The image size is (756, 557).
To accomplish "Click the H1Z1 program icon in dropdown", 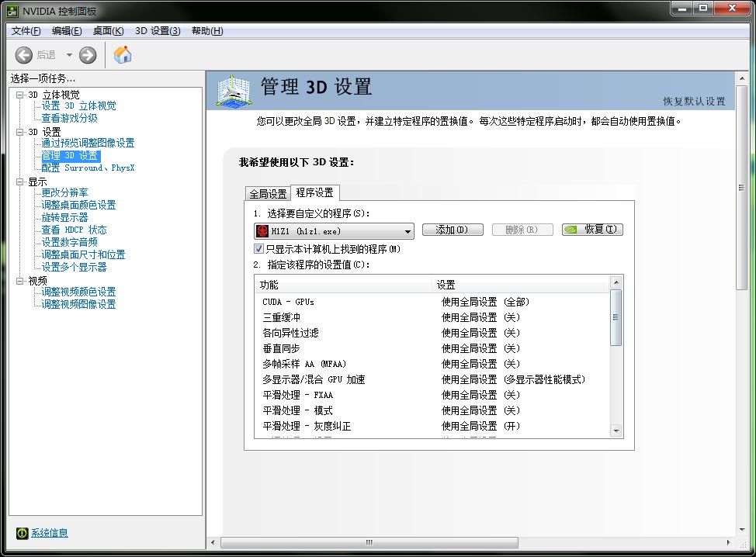I will coord(262,231).
